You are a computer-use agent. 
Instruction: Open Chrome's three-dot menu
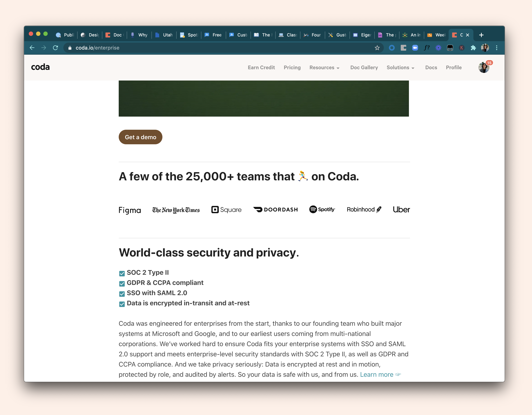click(x=496, y=48)
